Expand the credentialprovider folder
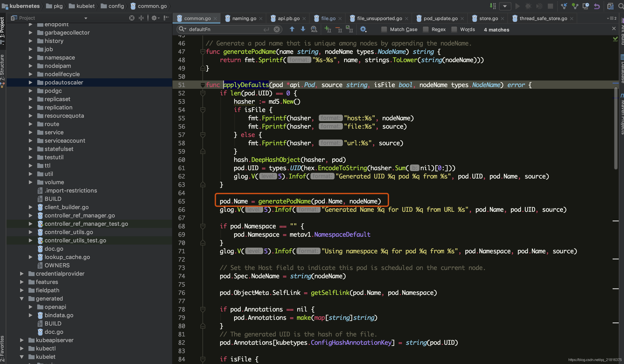 pos(22,273)
